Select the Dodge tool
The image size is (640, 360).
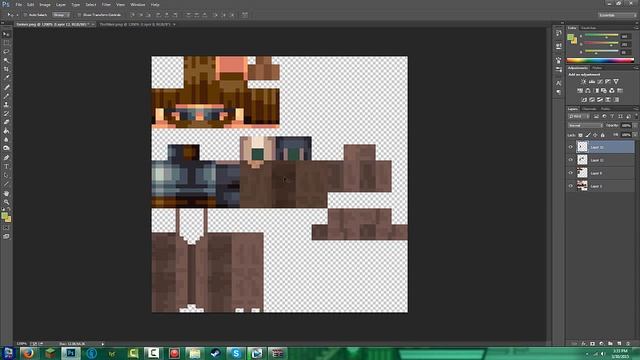coord(6,149)
